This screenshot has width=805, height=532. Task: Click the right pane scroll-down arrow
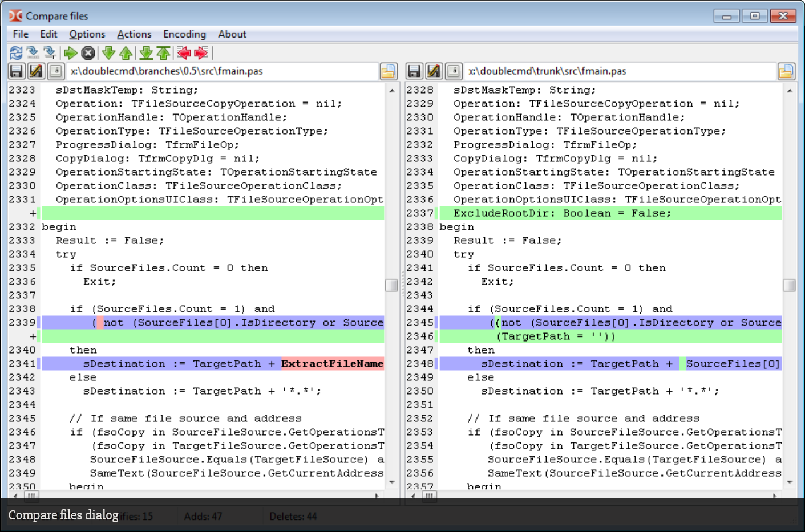[x=790, y=482]
